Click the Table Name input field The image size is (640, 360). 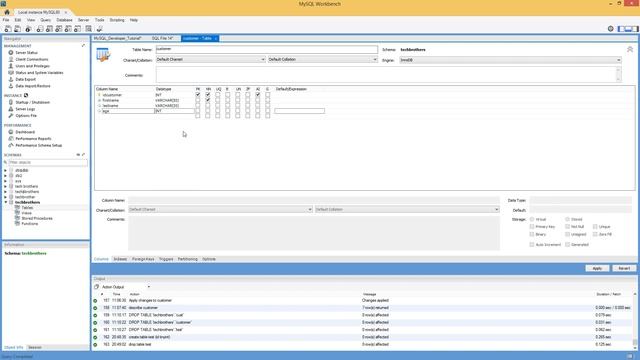click(x=267, y=49)
